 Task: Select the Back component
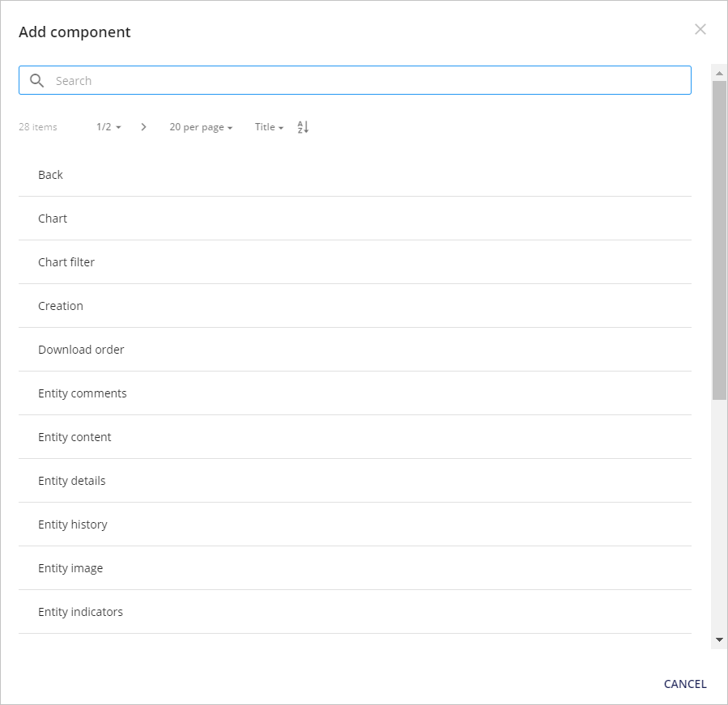click(355, 175)
